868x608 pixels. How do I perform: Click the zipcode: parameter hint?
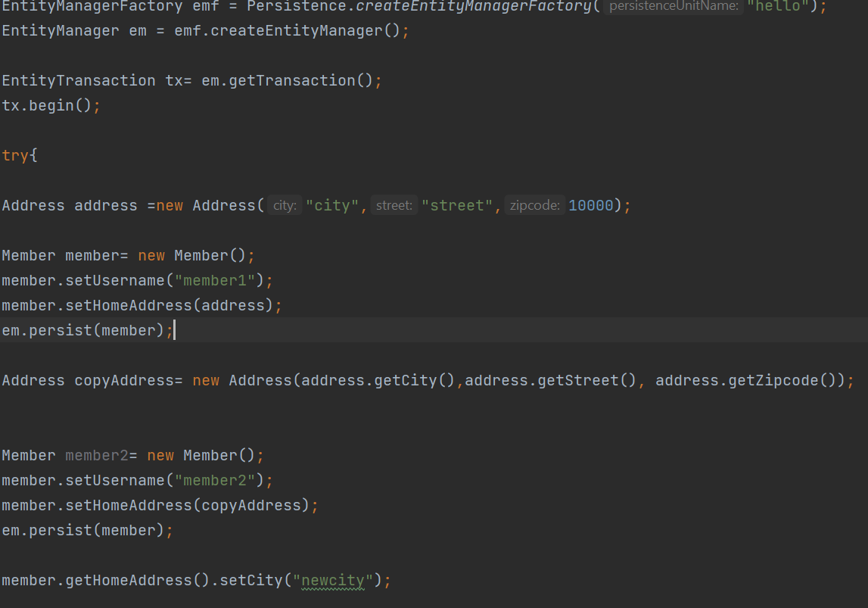pos(535,205)
